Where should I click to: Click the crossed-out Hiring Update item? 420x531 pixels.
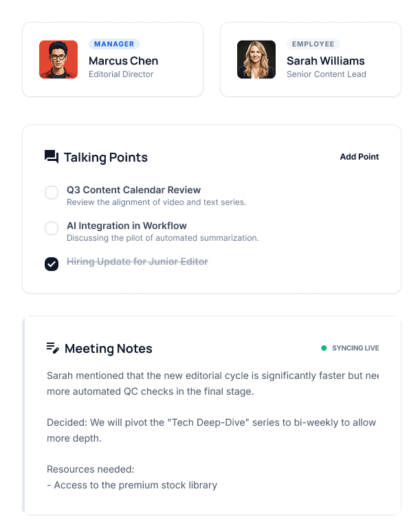137,261
